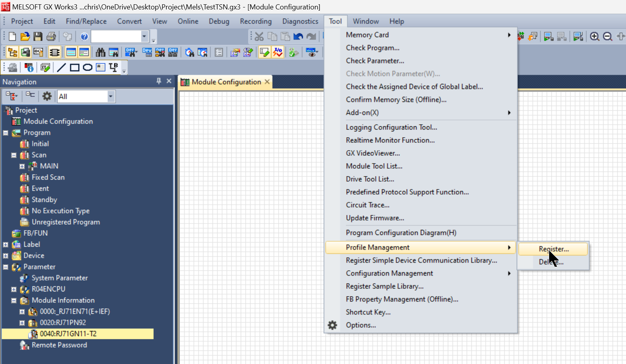Select System Parameter tree item
Viewport: 626px width, 364px height.
(x=60, y=278)
